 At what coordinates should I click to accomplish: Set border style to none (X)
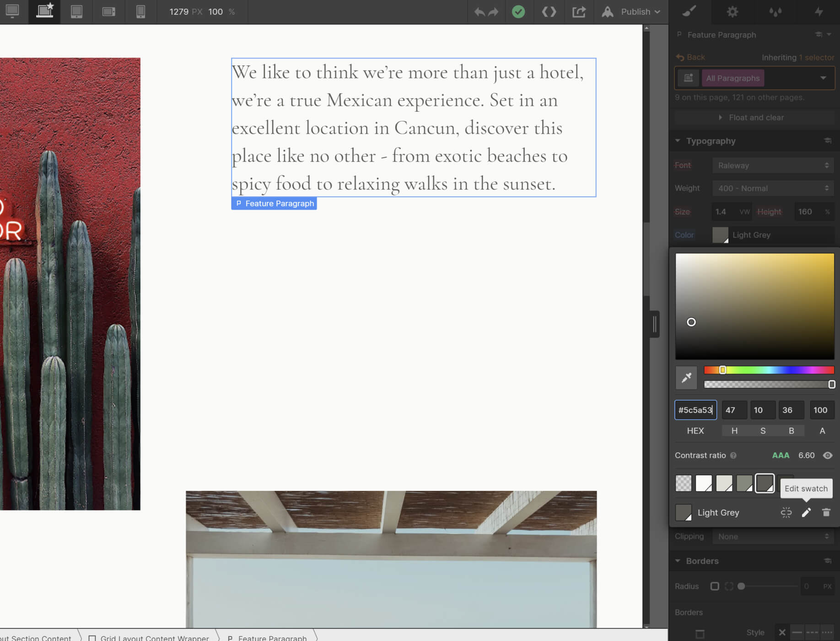tap(782, 633)
